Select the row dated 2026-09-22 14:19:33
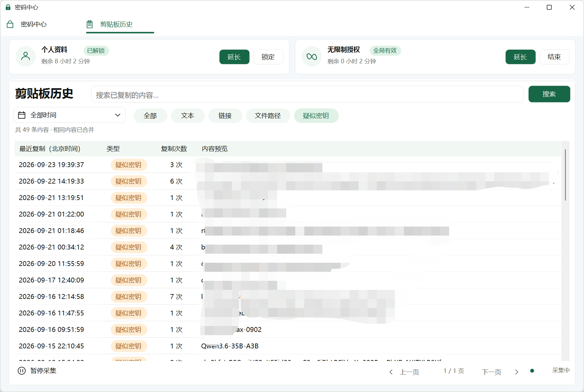The width and height of the screenshot is (584, 392). point(287,181)
